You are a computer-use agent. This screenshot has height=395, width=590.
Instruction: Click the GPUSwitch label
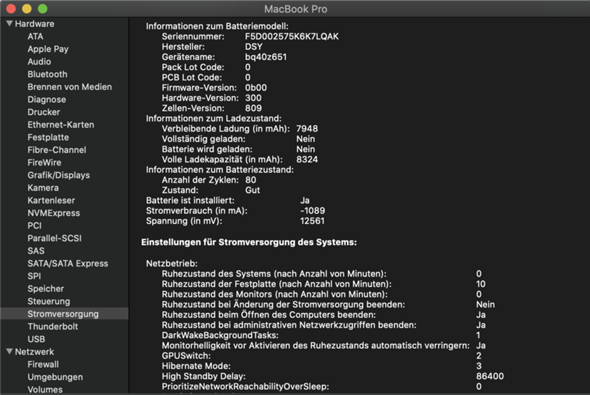(x=186, y=356)
